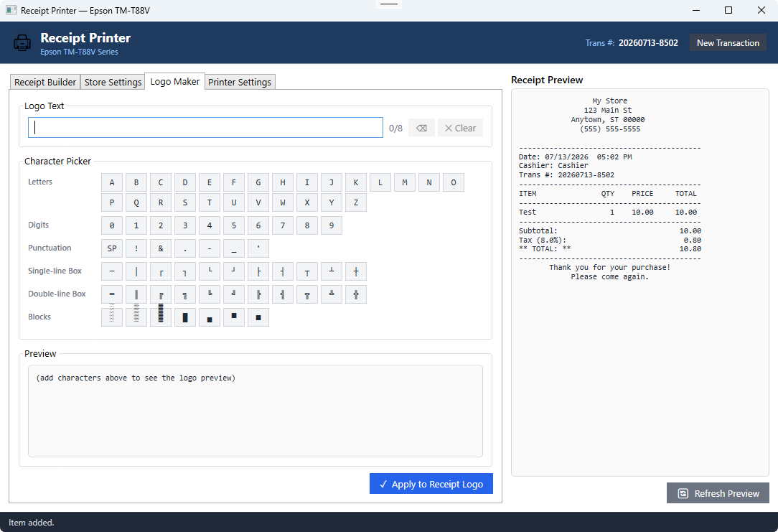Viewport: 778px width, 532px height.
Task: Insert the period punctuation character
Action: [x=184, y=248]
